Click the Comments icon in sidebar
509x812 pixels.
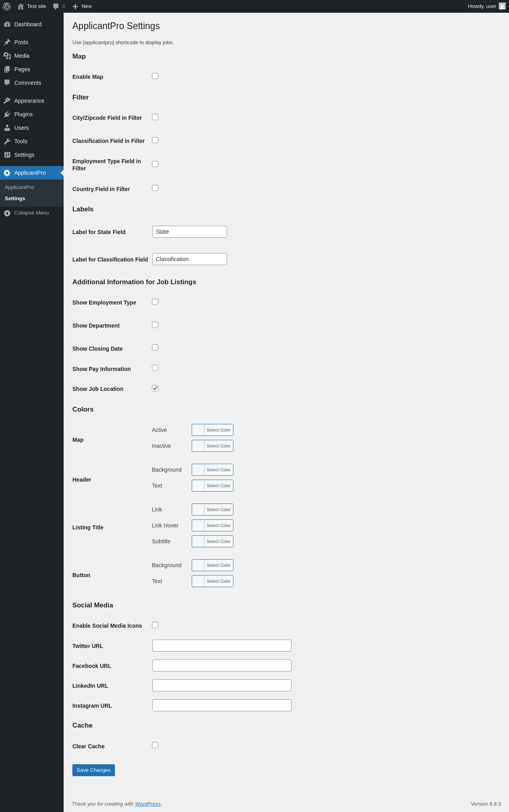click(7, 83)
